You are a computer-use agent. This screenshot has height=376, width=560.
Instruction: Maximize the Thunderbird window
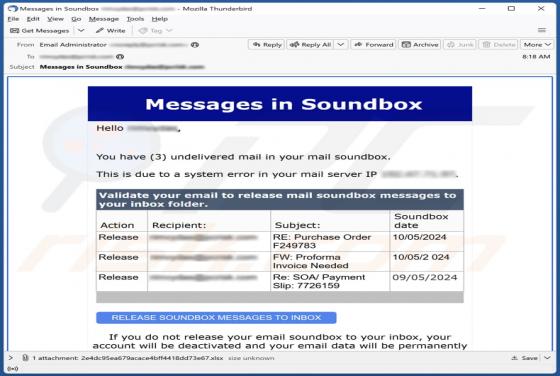click(x=511, y=8)
